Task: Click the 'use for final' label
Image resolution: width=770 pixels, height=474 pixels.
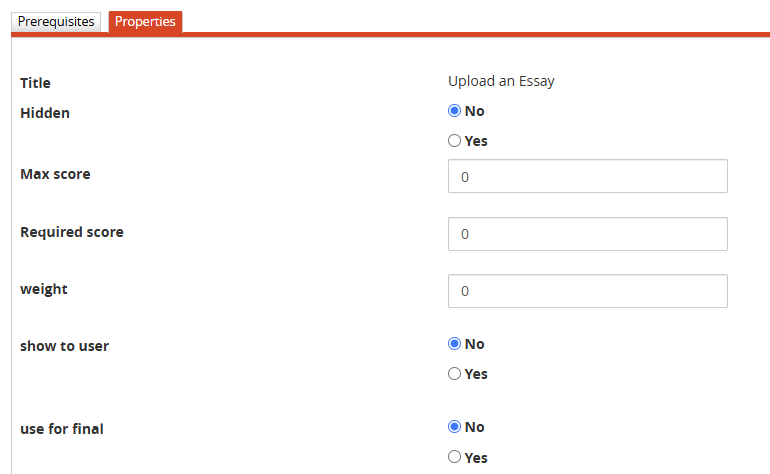Action: (62, 429)
